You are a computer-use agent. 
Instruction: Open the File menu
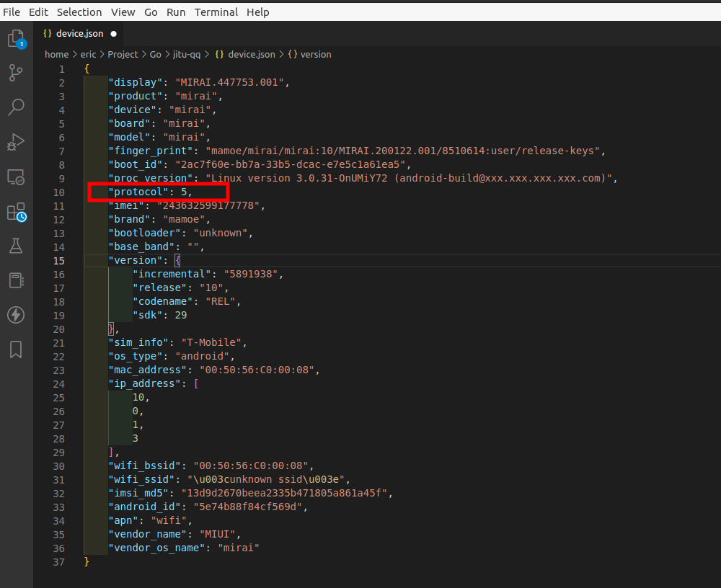[x=12, y=12]
